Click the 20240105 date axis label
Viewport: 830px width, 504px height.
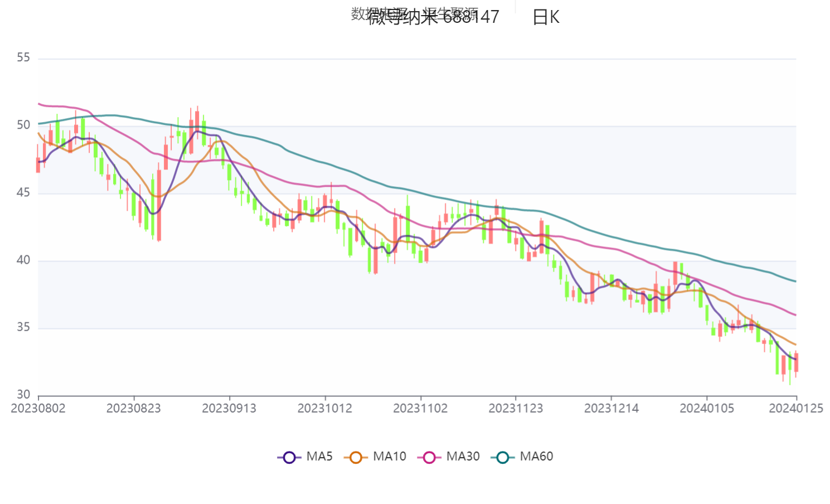coord(707,408)
